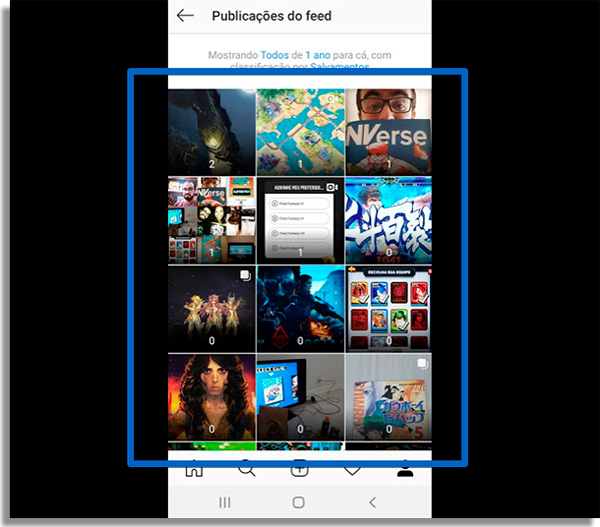
Task: Change the 'Salvamentos' sort link
Action: 339,66
